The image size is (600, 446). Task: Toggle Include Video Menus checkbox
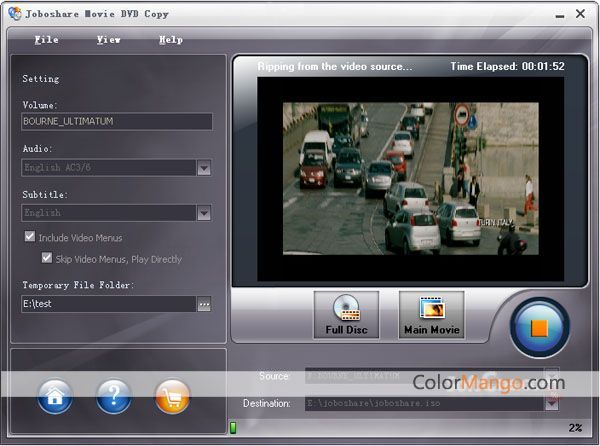point(30,237)
